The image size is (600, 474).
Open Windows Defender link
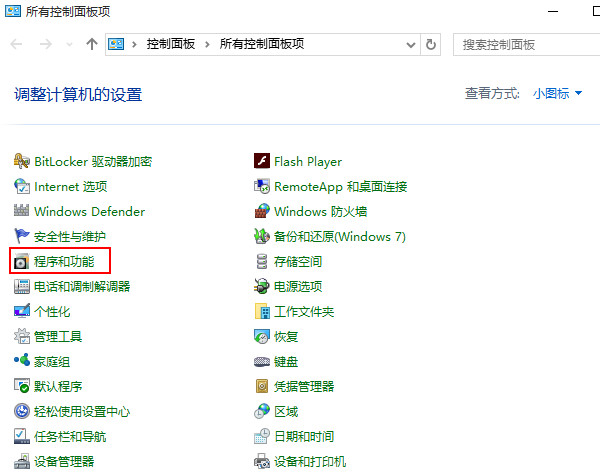coord(90,211)
